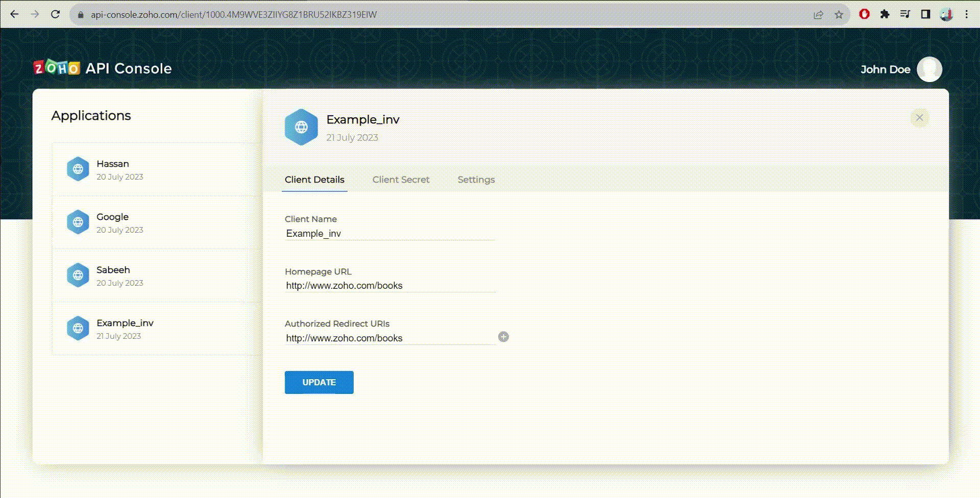The height and width of the screenshot is (498, 980).
Task: Click the large Example_inv header hexagon icon
Action: pos(301,127)
